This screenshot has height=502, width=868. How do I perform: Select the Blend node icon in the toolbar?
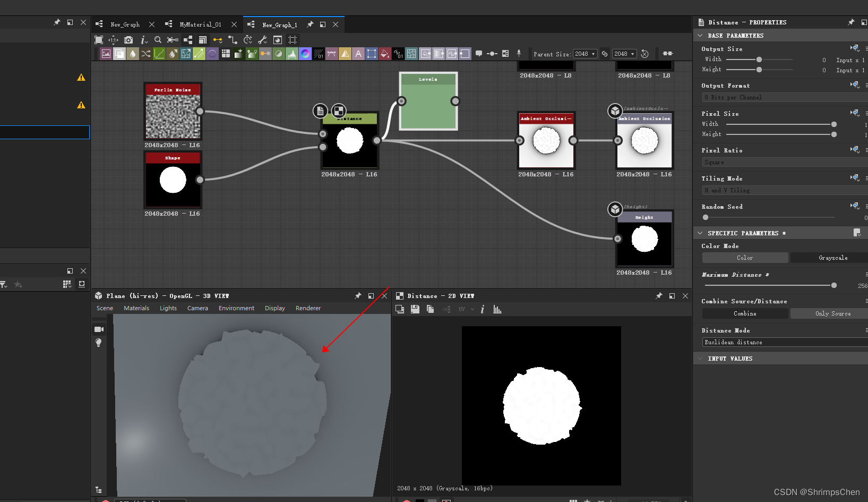[x=118, y=53]
